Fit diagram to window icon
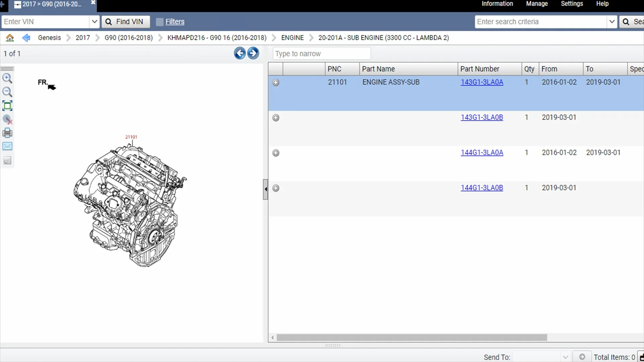 [7, 106]
